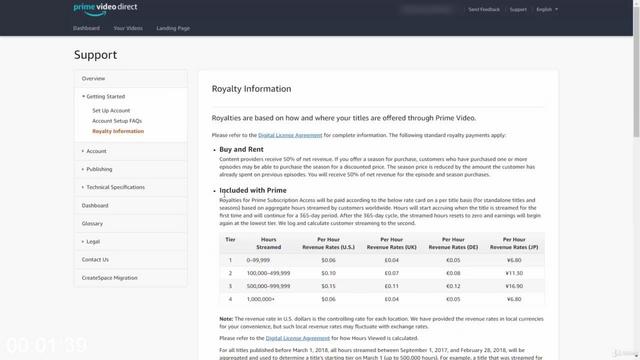Click the Per Hour Revenue Rates (DE) header
The width and height of the screenshot is (640, 360).
click(453, 243)
